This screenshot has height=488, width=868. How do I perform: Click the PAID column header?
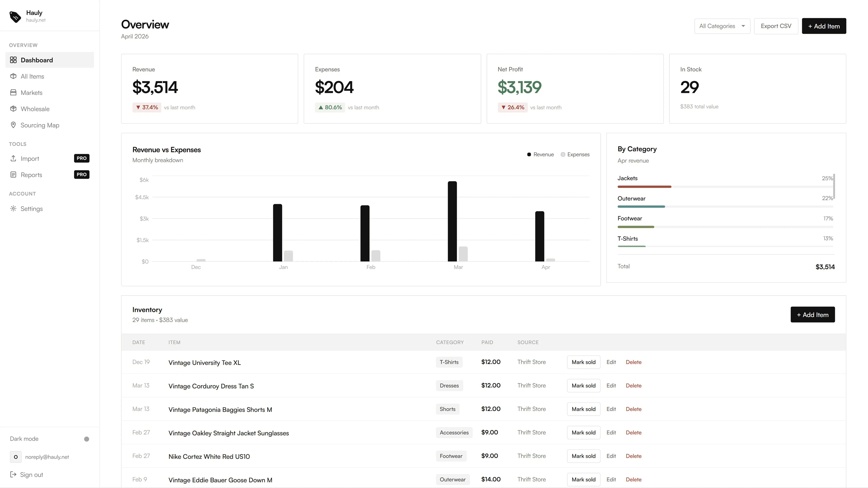tap(487, 342)
